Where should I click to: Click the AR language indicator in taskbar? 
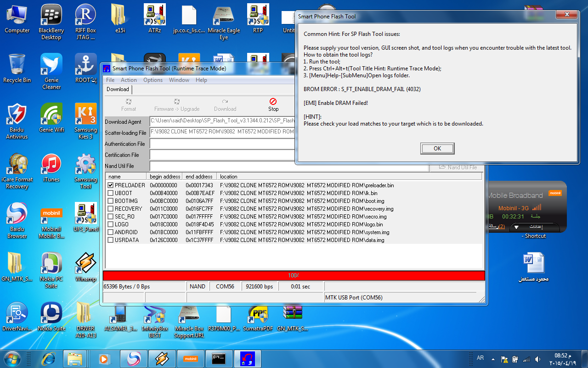[481, 358]
